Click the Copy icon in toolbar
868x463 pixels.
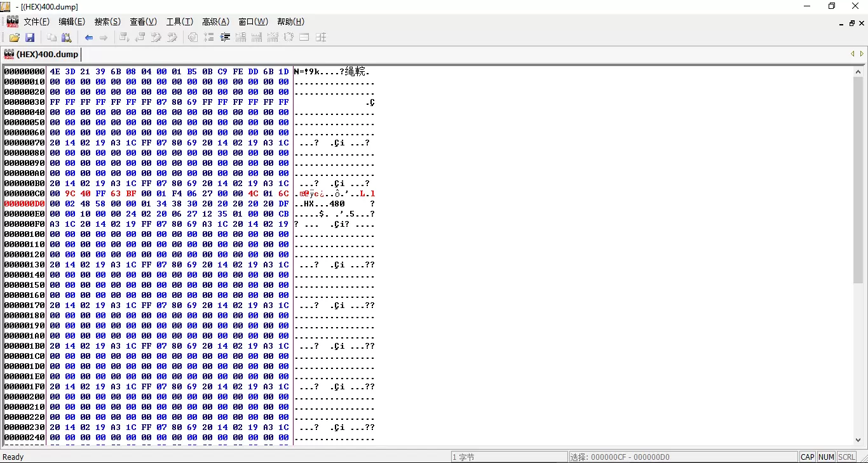pos(52,37)
